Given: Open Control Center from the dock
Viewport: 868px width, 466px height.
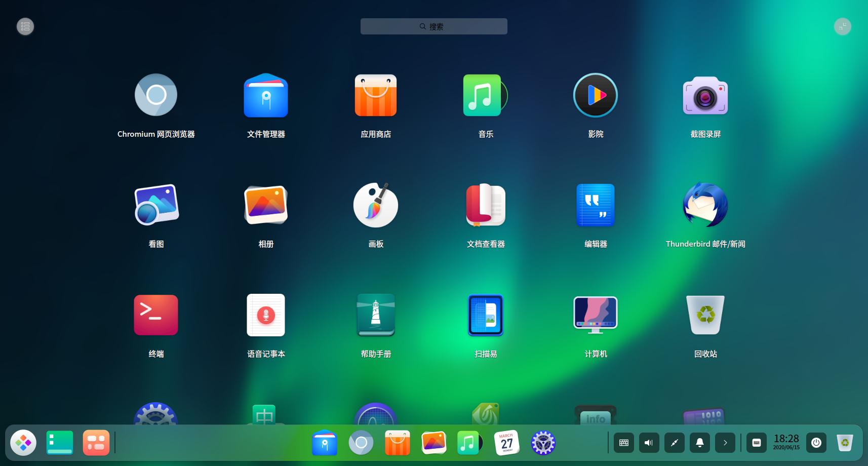Looking at the screenshot, I should pos(543,442).
